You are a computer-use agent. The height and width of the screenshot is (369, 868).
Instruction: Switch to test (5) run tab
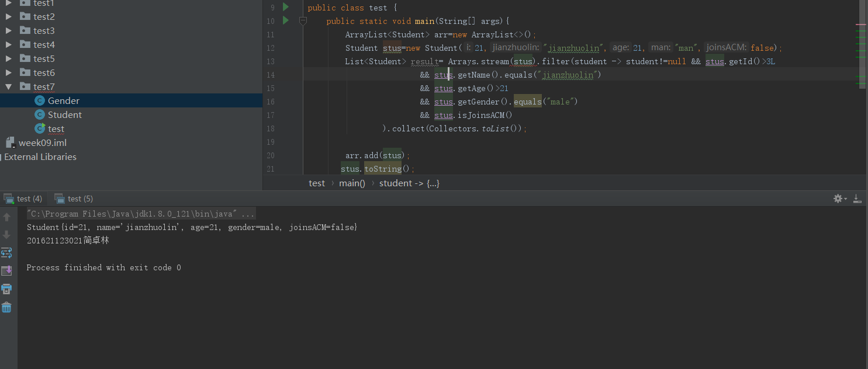74,199
